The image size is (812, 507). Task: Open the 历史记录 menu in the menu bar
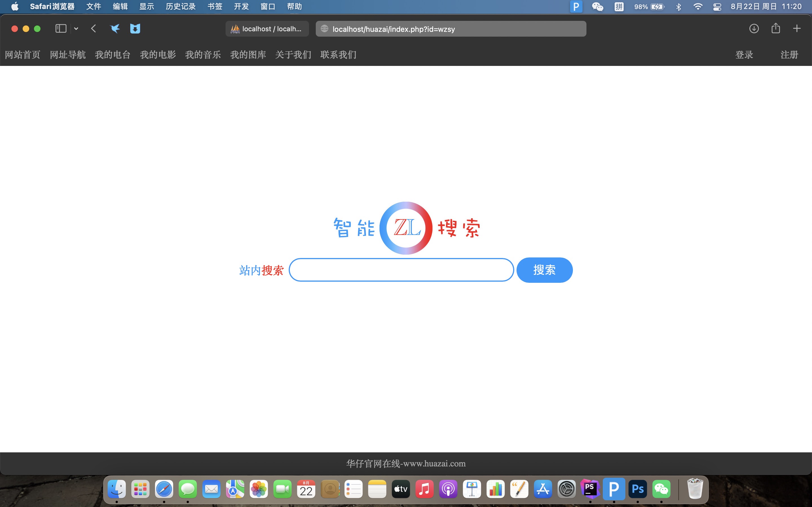coord(180,7)
